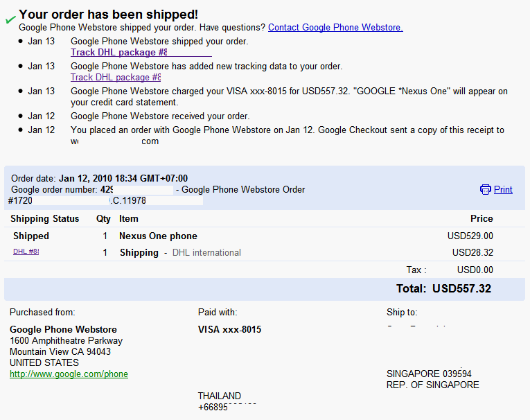
Task: Click the SINGAPORE 039594 ship-to address line
Action: (429, 374)
